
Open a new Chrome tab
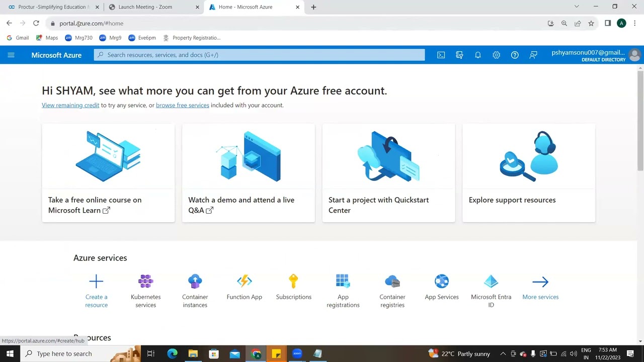coord(313,7)
